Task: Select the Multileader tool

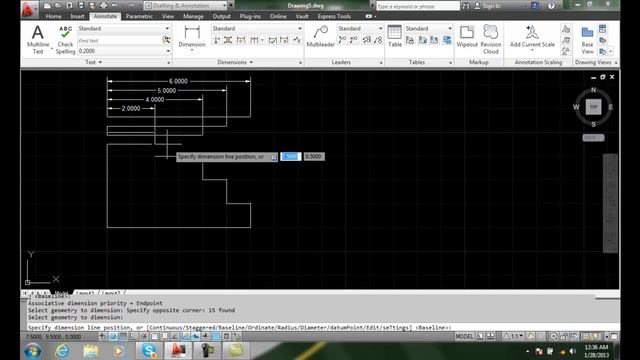Action: 320,36
